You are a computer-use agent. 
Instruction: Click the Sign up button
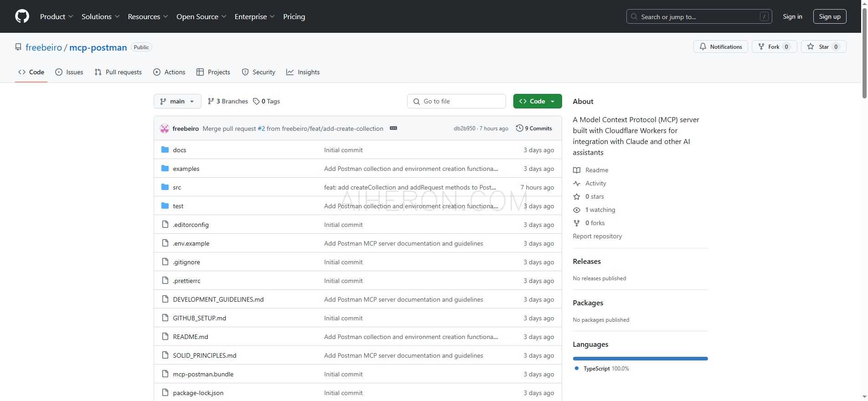830,16
